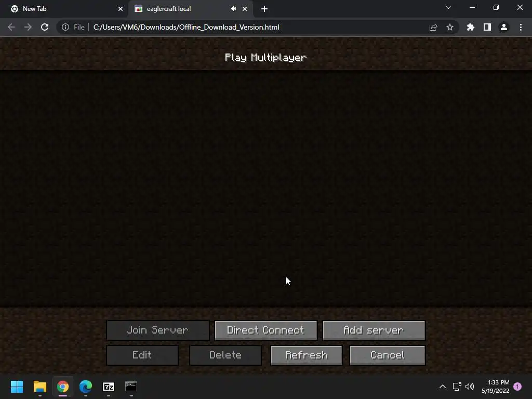
Task: Launch Microsoft Edge from the taskbar
Action: 86,387
